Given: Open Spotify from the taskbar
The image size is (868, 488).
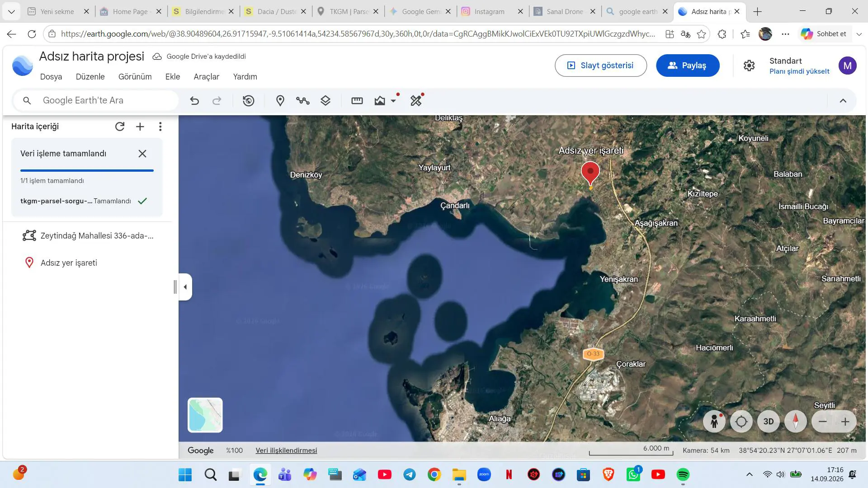Looking at the screenshot, I should click(683, 474).
